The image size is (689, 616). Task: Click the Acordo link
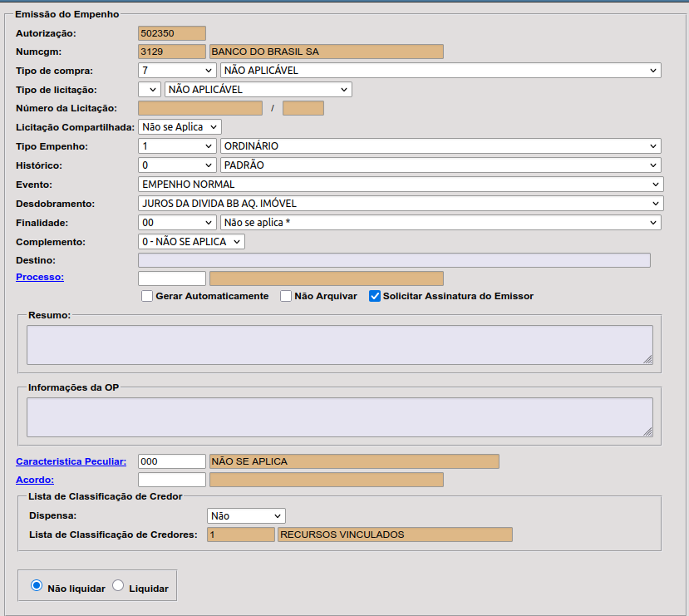(x=35, y=480)
